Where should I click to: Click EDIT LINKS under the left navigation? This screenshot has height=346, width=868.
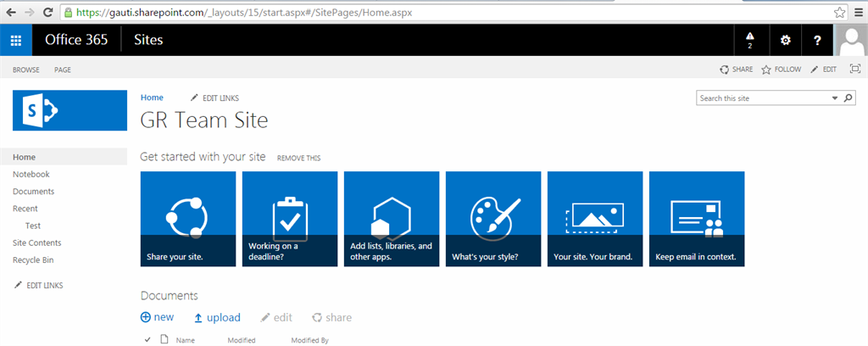(39, 286)
